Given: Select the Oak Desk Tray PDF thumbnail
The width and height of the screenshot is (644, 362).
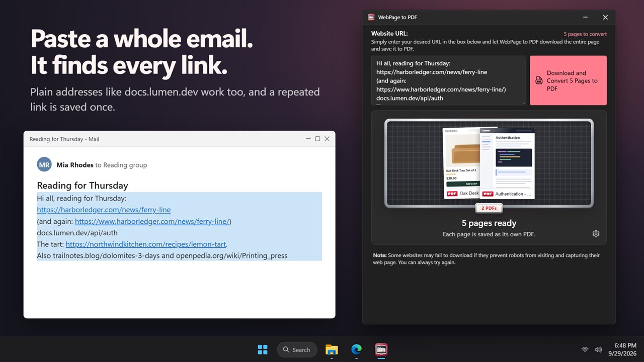Looking at the screenshot, I should tap(462, 163).
